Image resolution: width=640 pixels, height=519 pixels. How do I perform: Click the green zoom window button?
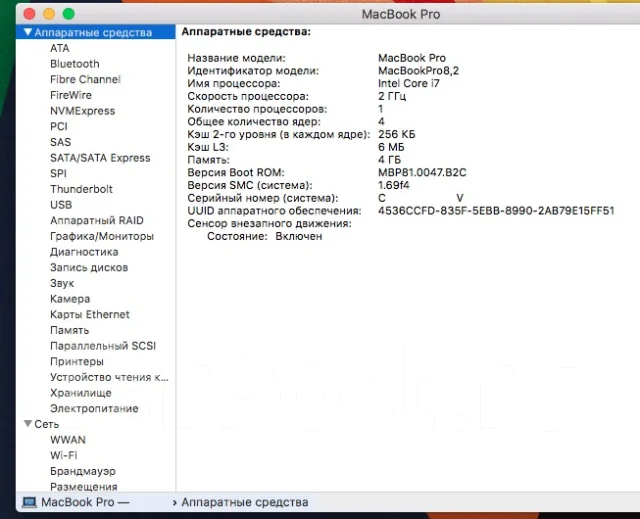[x=69, y=14]
